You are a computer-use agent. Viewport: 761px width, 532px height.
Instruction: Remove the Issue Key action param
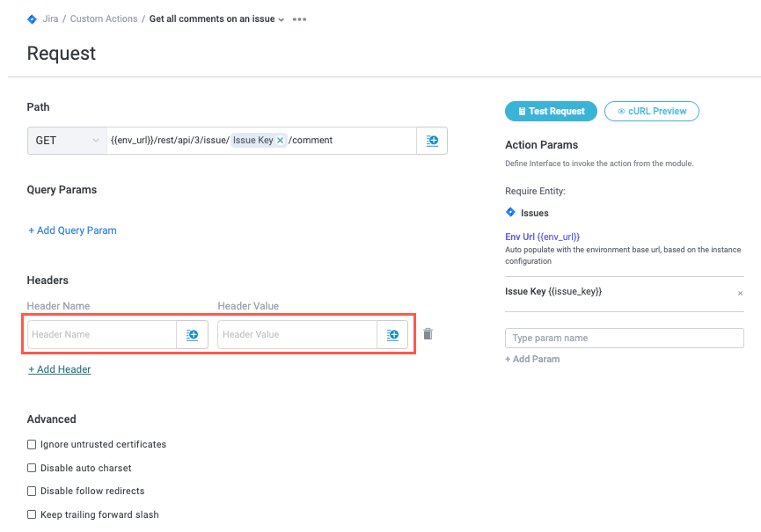[740, 293]
